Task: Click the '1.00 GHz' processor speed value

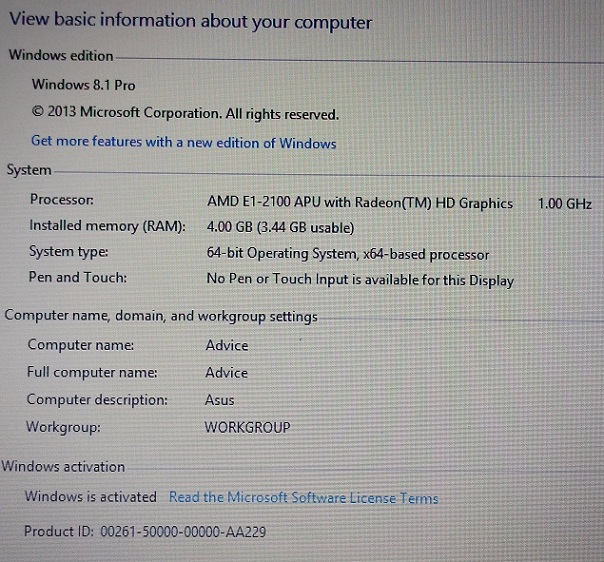Action: tap(564, 203)
